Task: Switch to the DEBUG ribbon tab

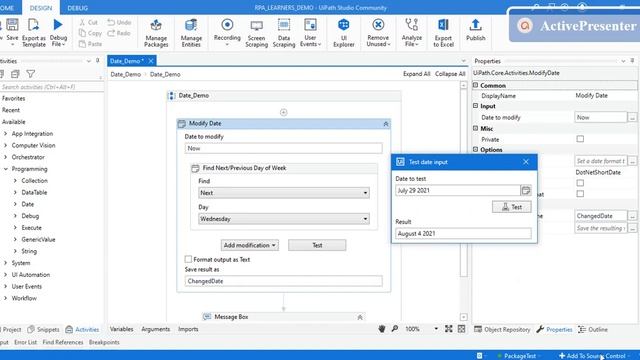Action: point(78,8)
